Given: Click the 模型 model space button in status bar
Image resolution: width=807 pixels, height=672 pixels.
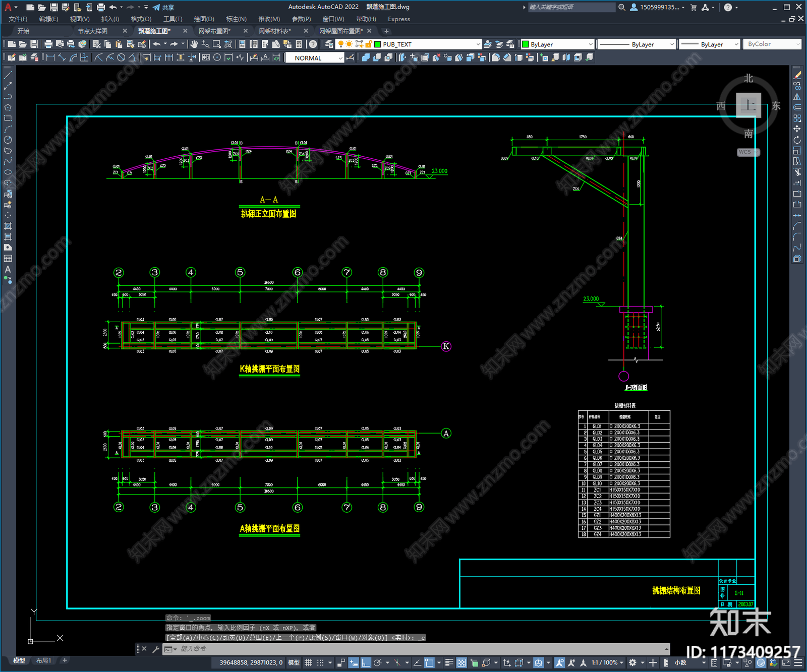Looking at the screenshot, I should tap(294, 662).
